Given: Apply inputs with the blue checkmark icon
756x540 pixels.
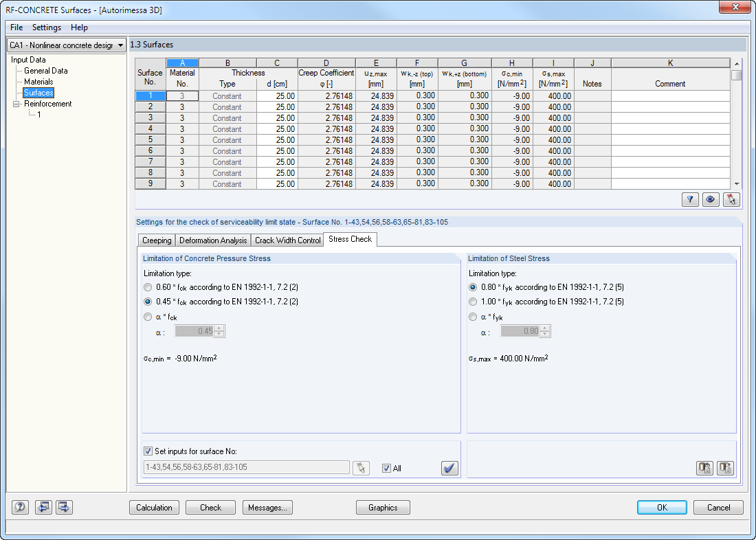Looking at the screenshot, I should coord(449,468).
